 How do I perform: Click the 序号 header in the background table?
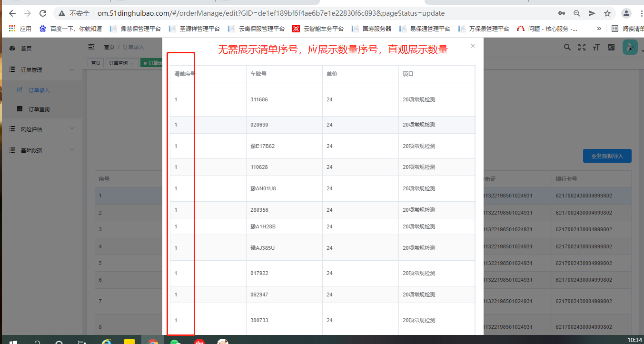104,179
